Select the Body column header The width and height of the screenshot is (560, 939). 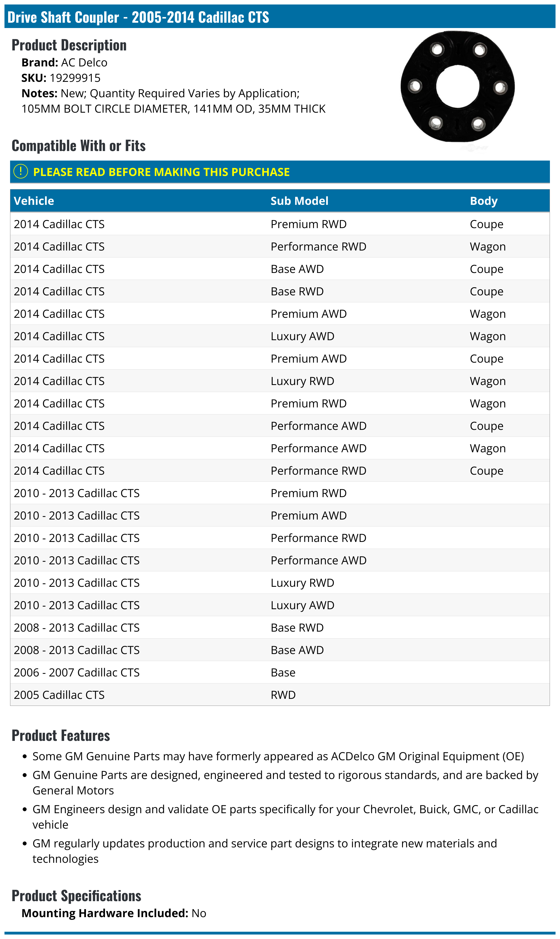483,201
